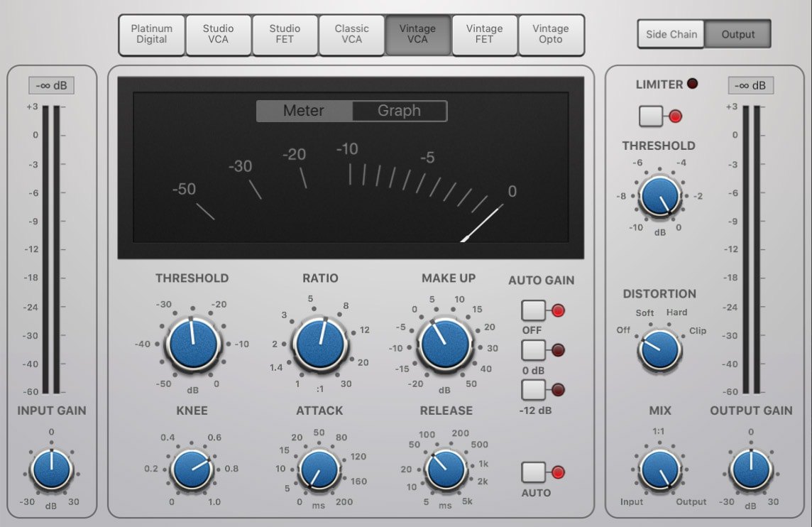Click the '1:1' mix label

tap(658, 431)
